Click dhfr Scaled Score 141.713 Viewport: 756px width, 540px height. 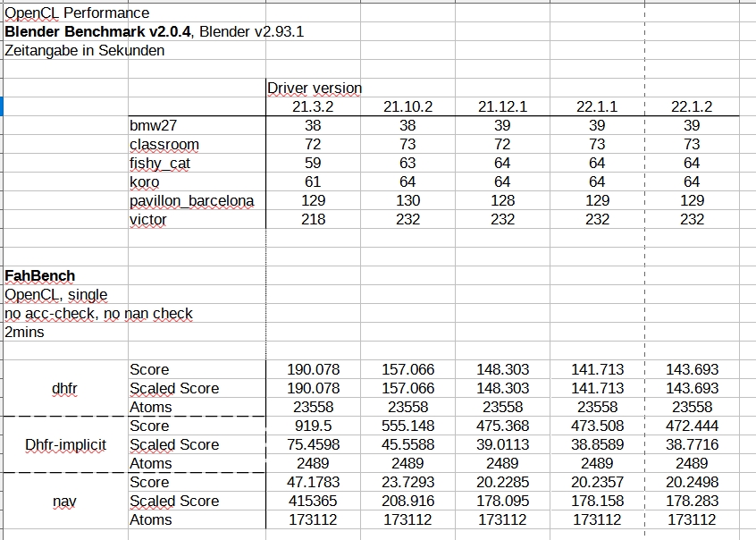pyautogui.click(x=597, y=389)
